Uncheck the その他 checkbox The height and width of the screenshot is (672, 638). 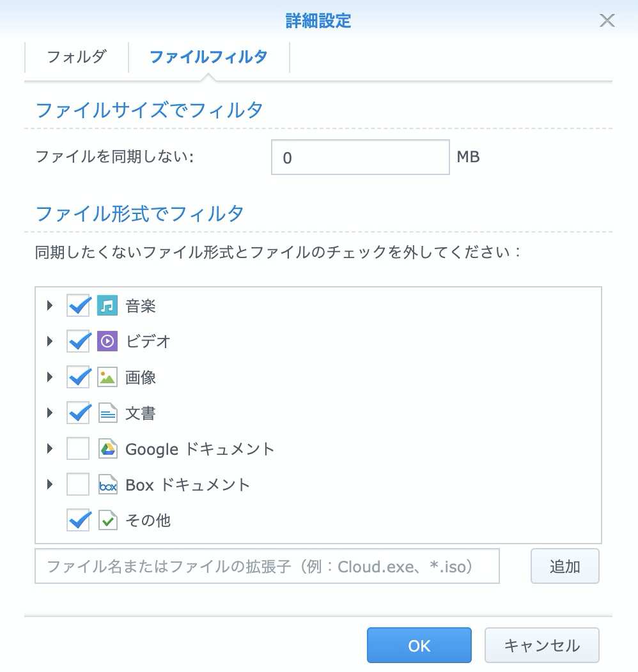click(x=78, y=521)
